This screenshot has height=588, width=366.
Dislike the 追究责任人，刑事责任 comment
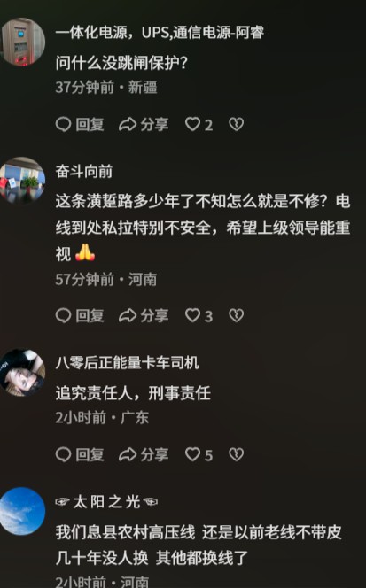pos(236,454)
